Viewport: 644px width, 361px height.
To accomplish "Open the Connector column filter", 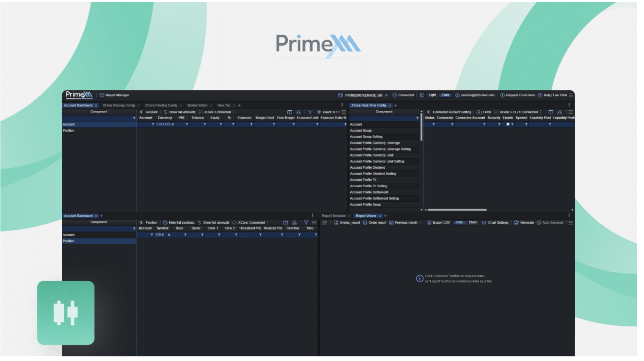I will pos(452,124).
